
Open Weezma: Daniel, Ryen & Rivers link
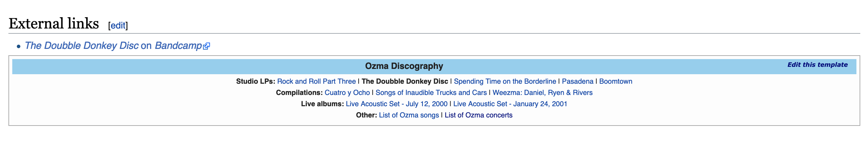click(x=542, y=92)
